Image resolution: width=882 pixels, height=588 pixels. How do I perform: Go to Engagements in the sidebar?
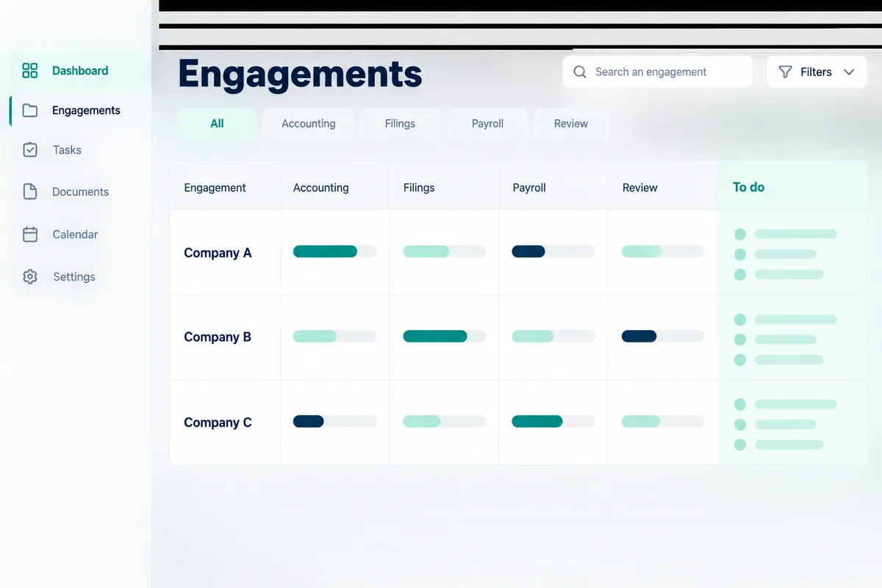(x=86, y=110)
